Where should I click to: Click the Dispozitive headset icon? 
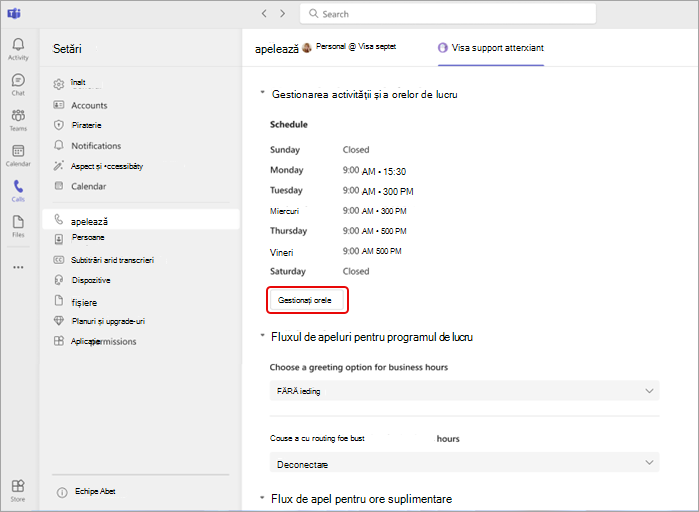[x=59, y=280]
